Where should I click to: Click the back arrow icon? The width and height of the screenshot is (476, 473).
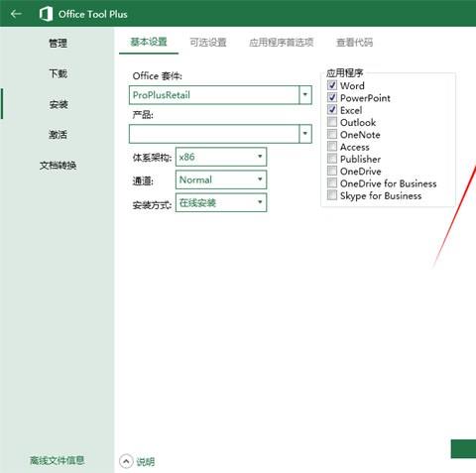tap(16, 14)
